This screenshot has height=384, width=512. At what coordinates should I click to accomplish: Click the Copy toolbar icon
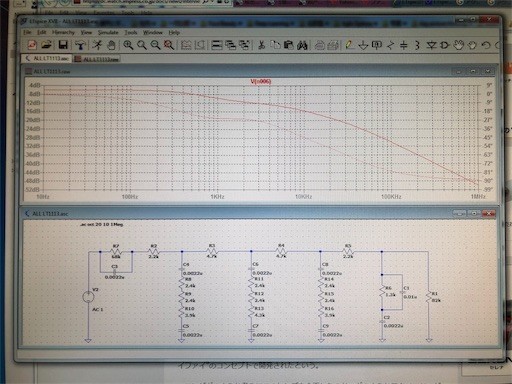pos(275,45)
